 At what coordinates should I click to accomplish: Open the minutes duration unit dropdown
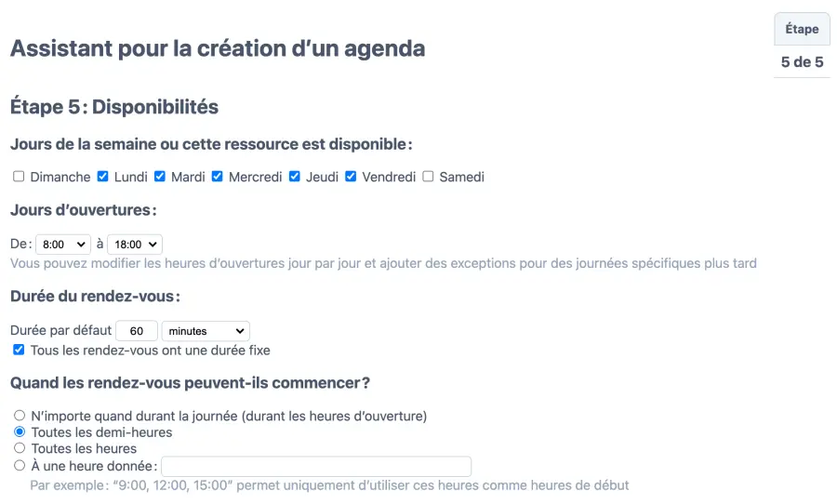pyautogui.click(x=206, y=331)
